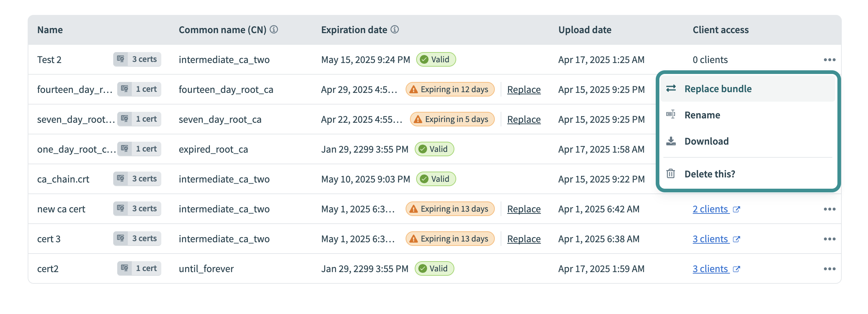Click the "ca_chain.crt" name in the table

(63, 179)
